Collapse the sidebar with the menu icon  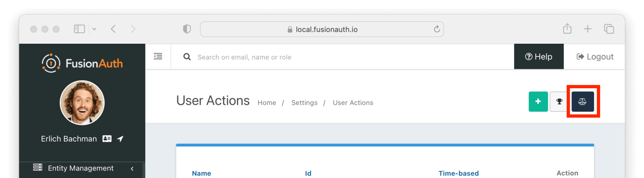(158, 56)
